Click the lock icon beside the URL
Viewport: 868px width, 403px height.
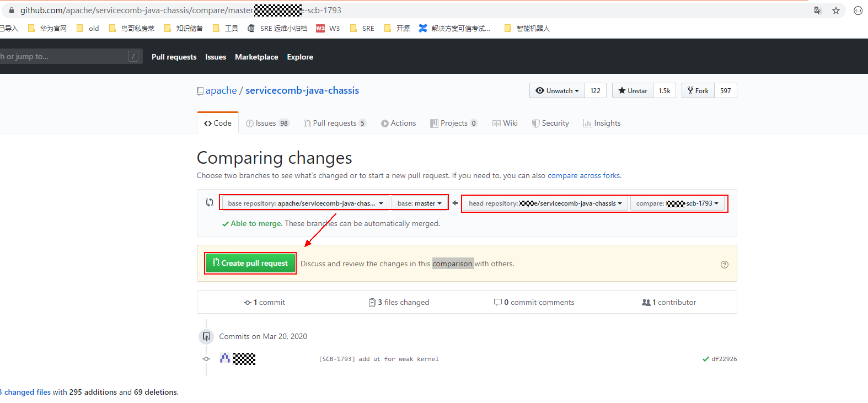point(12,10)
